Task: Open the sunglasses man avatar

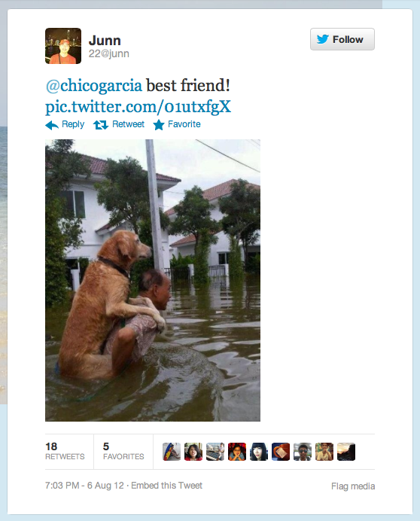Action: [303, 452]
